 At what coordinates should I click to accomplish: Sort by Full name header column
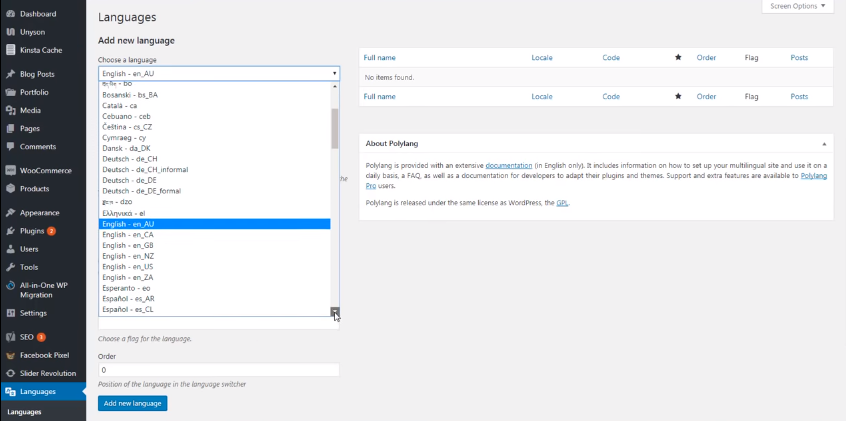[x=379, y=57]
